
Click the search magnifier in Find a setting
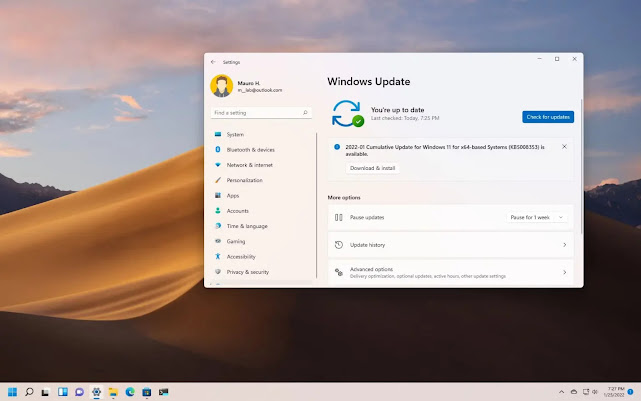(x=305, y=112)
